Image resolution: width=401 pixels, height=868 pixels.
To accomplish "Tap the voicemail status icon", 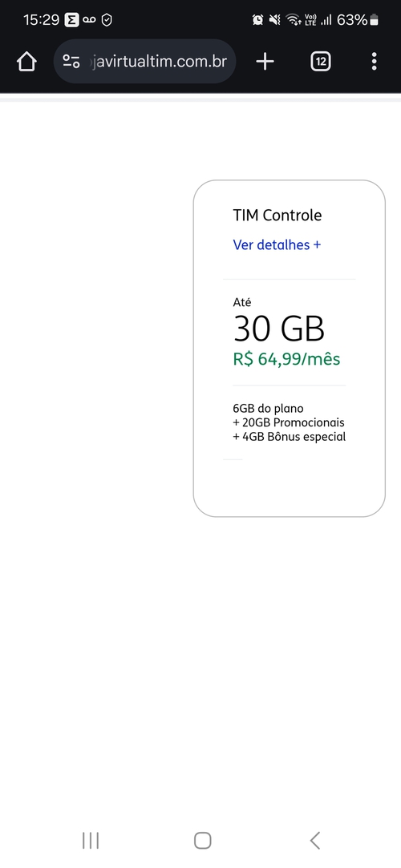I will [x=90, y=20].
